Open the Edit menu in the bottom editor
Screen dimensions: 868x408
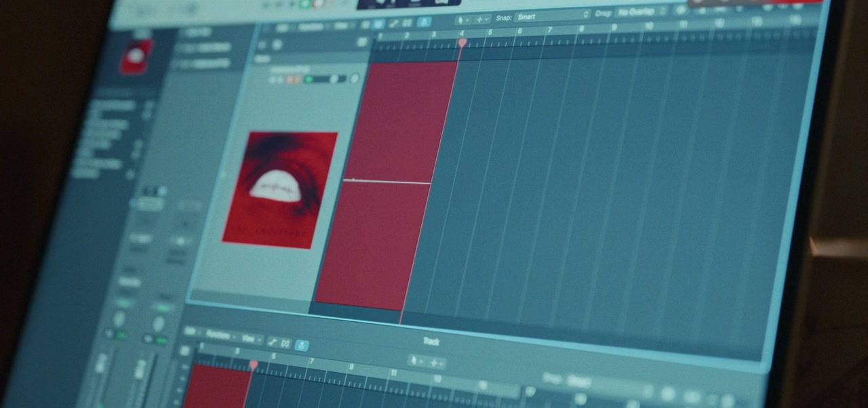[191, 333]
